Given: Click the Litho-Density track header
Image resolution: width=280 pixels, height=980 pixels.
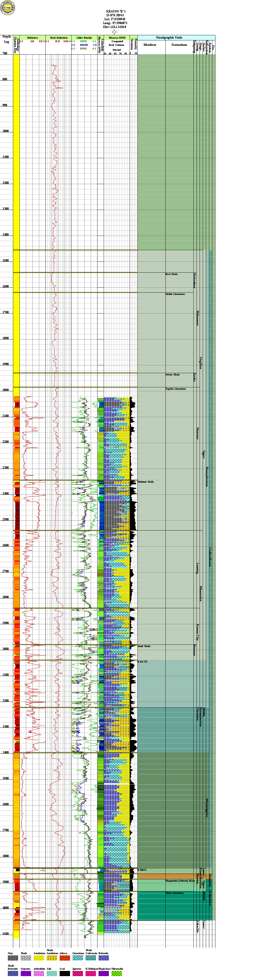Looking at the screenshot, I should pos(84,38).
